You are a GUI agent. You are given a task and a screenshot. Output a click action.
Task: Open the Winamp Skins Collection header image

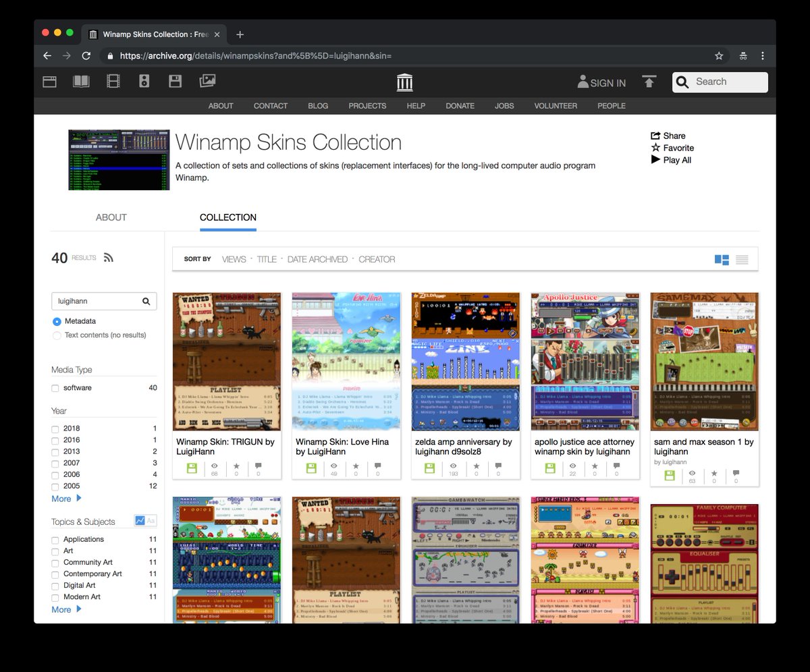pyautogui.click(x=119, y=160)
